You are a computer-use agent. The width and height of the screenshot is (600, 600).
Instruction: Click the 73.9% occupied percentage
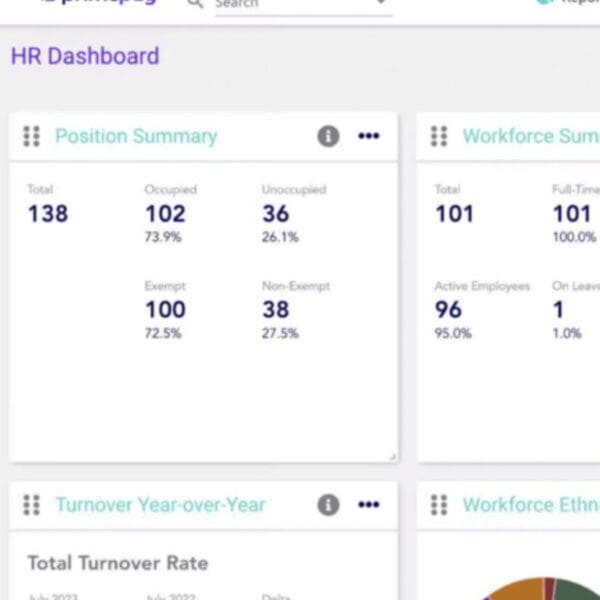pos(163,237)
